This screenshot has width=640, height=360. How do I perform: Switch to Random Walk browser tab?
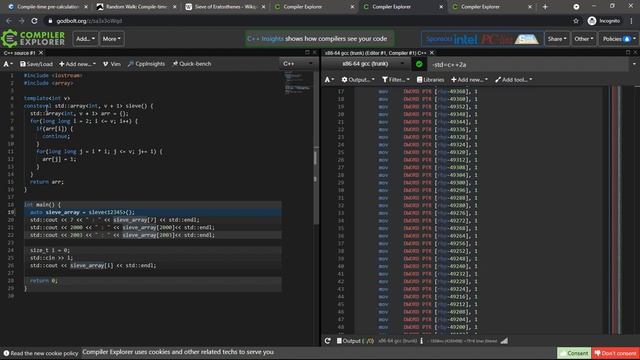[137, 7]
